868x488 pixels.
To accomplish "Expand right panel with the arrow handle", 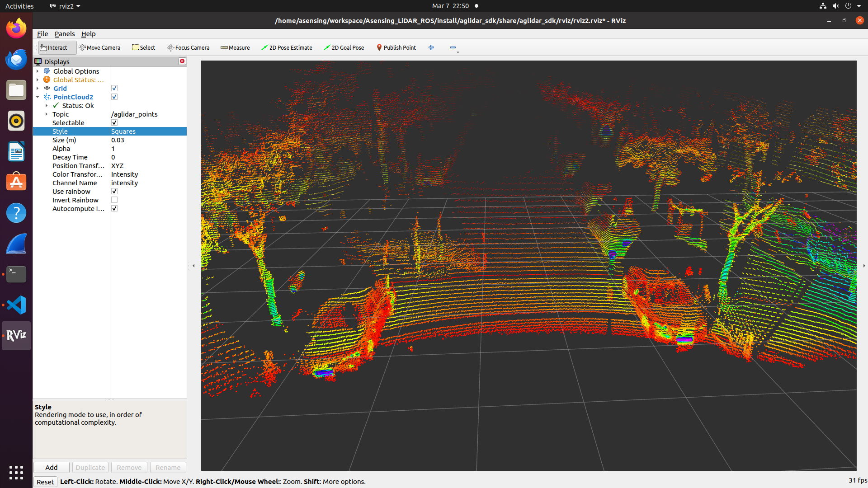I will (864, 266).
